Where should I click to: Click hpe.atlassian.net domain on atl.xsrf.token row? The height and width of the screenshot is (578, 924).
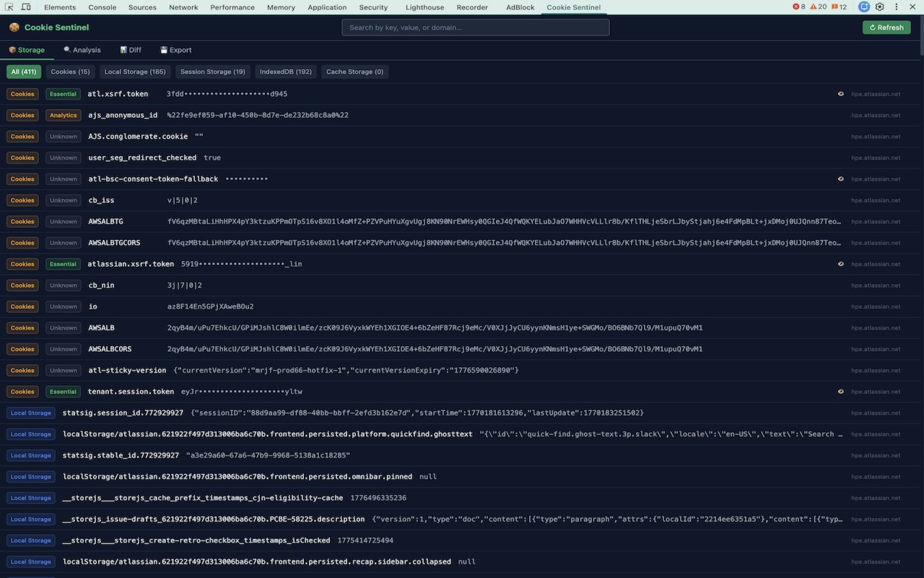[876, 94]
